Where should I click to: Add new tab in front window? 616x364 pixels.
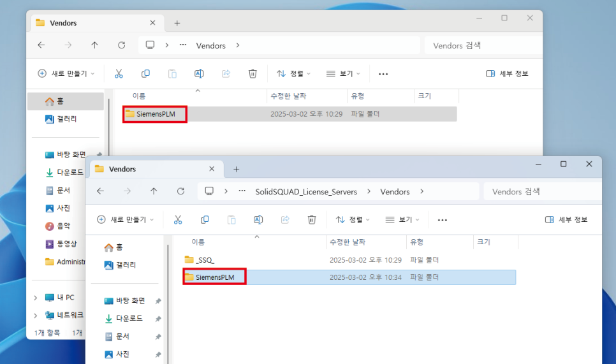236,169
